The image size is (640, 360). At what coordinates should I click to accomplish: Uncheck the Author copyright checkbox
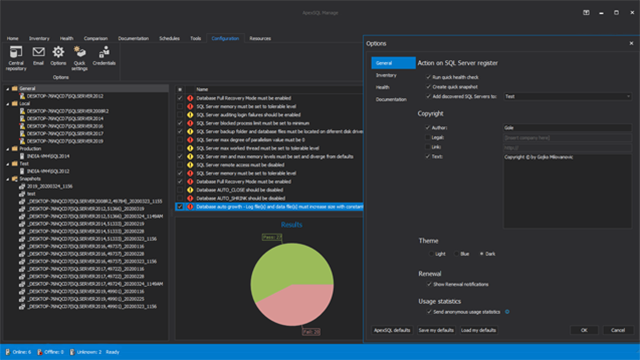[428, 128]
